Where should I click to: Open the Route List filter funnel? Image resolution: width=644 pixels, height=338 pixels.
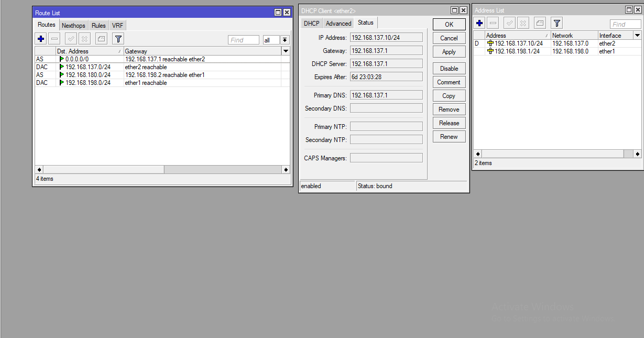click(117, 39)
